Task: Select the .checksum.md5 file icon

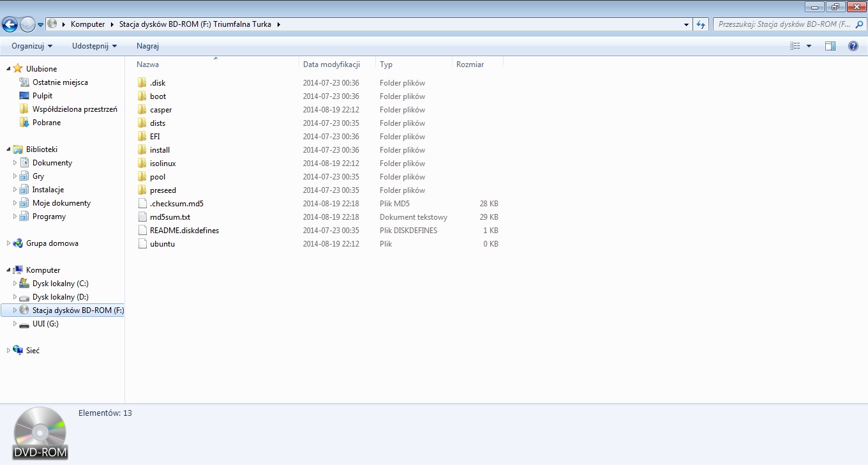Action: pos(142,204)
